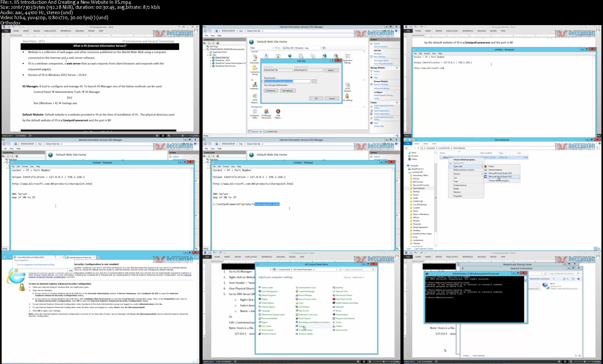Open Date and Time in Control Panel
The width and height of the screenshot is (603, 364).
[x=340, y=292]
